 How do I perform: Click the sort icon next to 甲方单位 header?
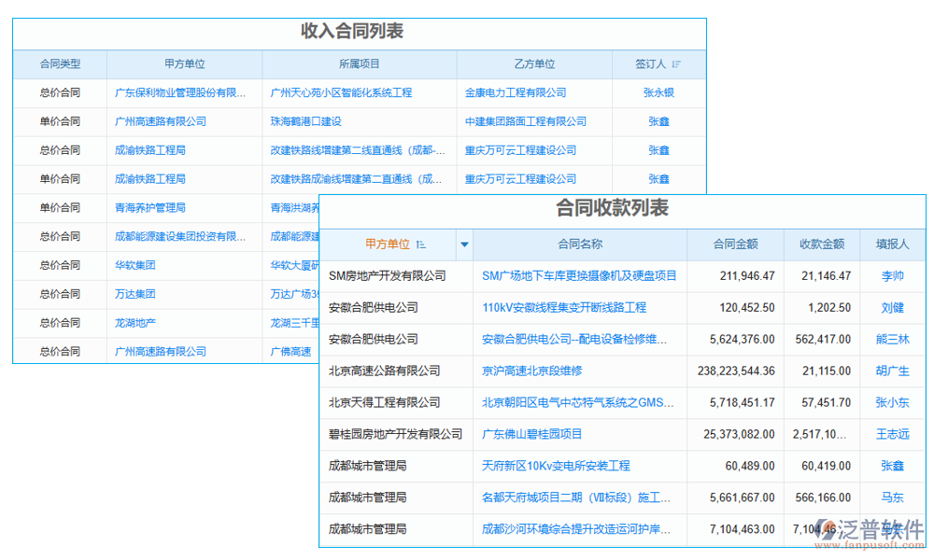420,244
